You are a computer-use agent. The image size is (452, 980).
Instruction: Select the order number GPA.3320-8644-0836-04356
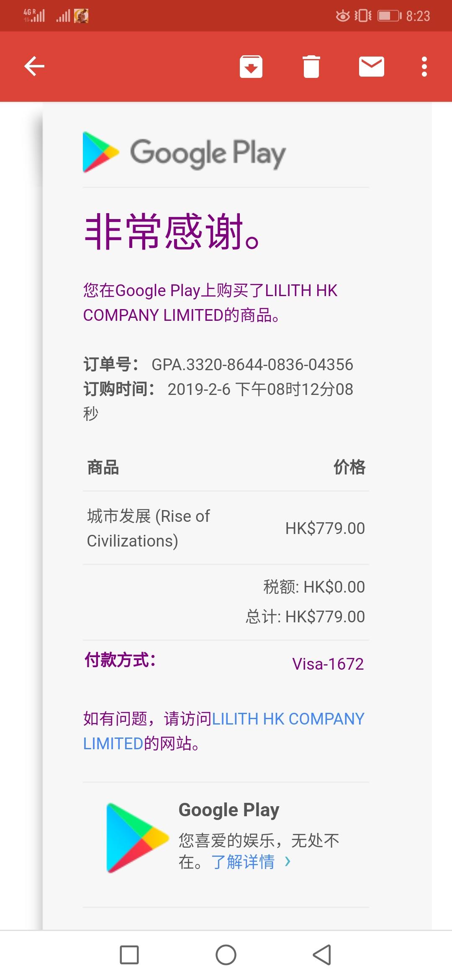(252, 365)
